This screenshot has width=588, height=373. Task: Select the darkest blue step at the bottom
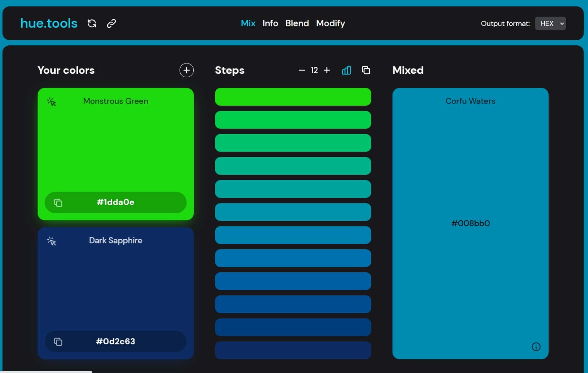tap(293, 350)
